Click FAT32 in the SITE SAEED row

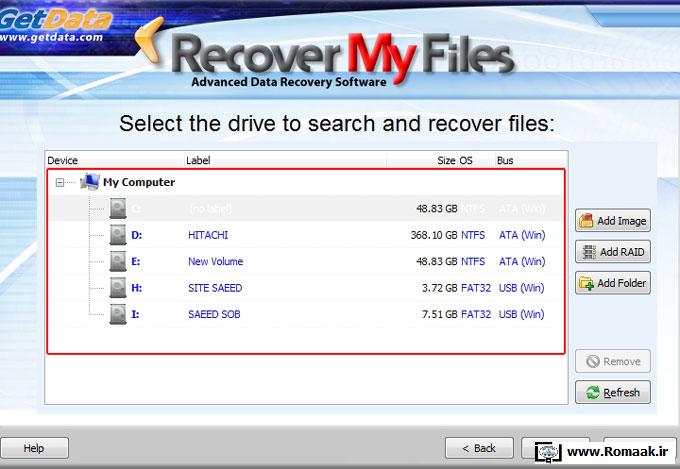click(x=476, y=288)
